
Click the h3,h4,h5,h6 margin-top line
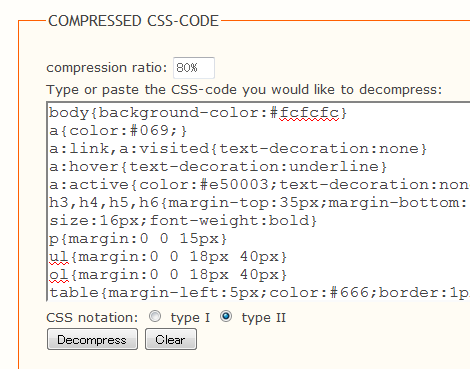tap(259, 203)
